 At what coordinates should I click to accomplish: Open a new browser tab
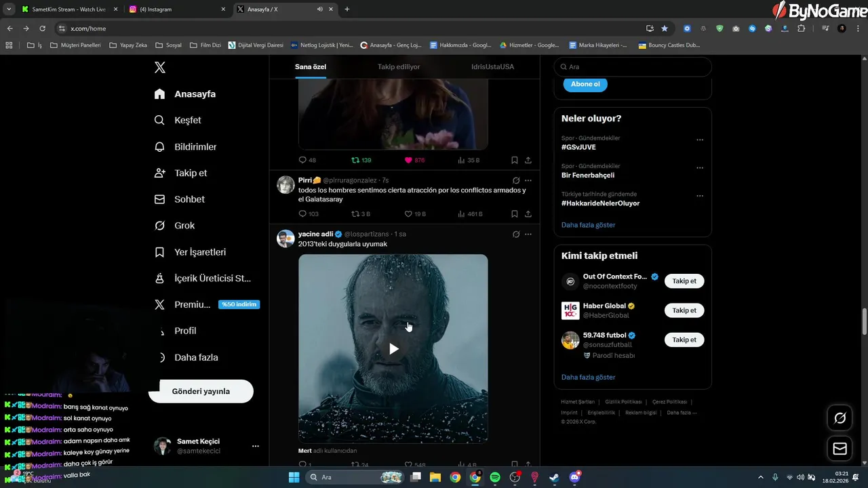point(347,9)
